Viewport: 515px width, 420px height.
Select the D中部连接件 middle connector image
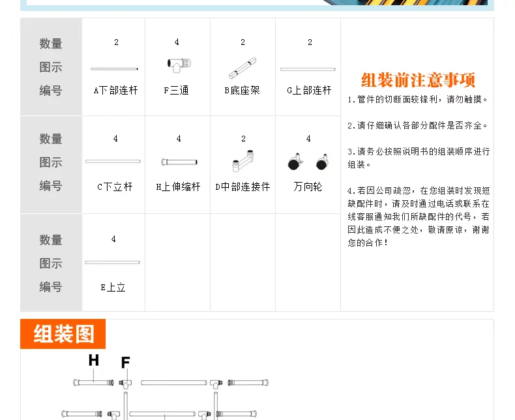pyautogui.click(x=242, y=161)
